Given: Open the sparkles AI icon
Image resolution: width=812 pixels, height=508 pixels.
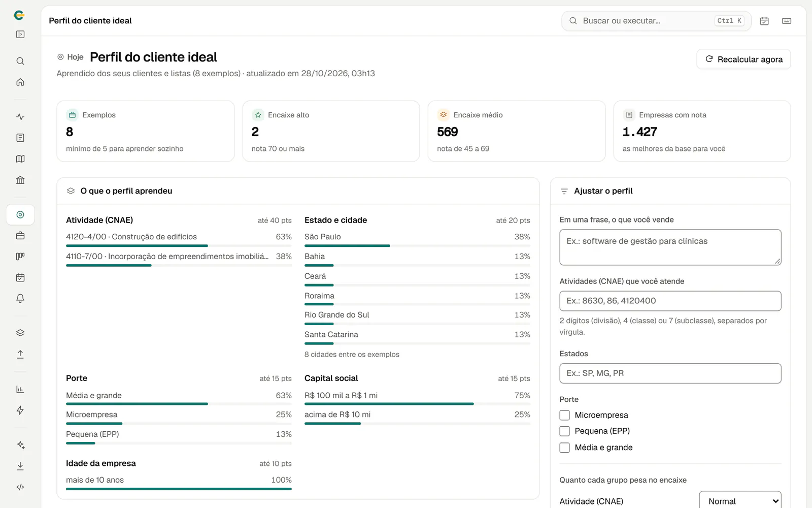Looking at the screenshot, I should tap(20, 445).
